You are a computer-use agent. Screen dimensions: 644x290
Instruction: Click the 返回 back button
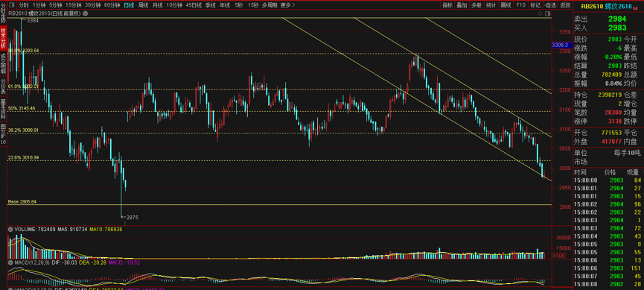coord(565,5)
